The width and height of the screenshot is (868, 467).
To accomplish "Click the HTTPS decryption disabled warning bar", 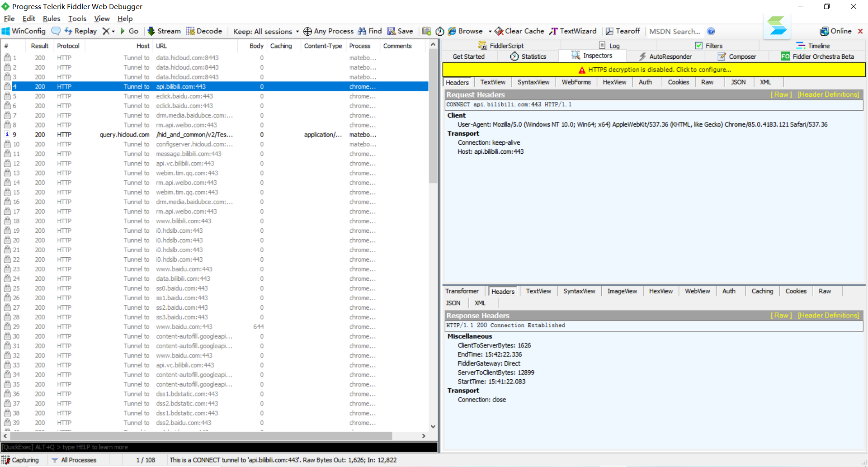I will [654, 70].
